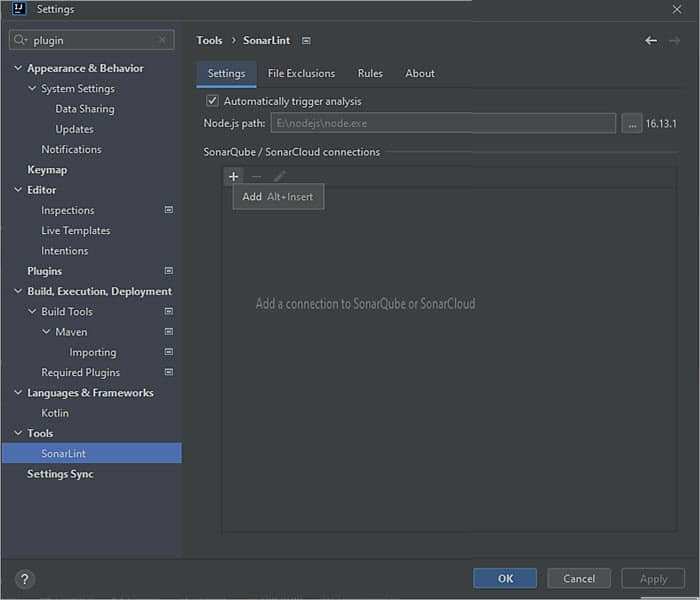Click the remove connection minus icon

coord(256,177)
